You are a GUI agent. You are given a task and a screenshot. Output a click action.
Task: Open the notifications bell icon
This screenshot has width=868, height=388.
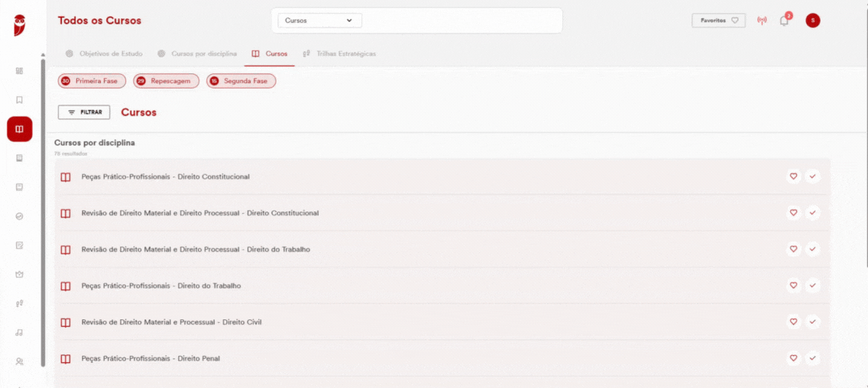click(x=784, y=21)
